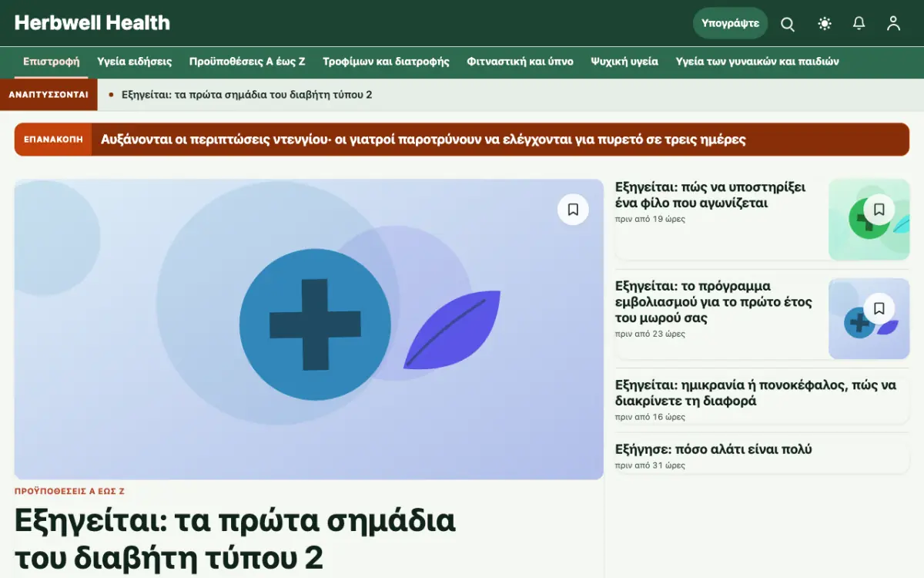Open Φιτναστική και ύπνο nav section

[x=520, y=62]
